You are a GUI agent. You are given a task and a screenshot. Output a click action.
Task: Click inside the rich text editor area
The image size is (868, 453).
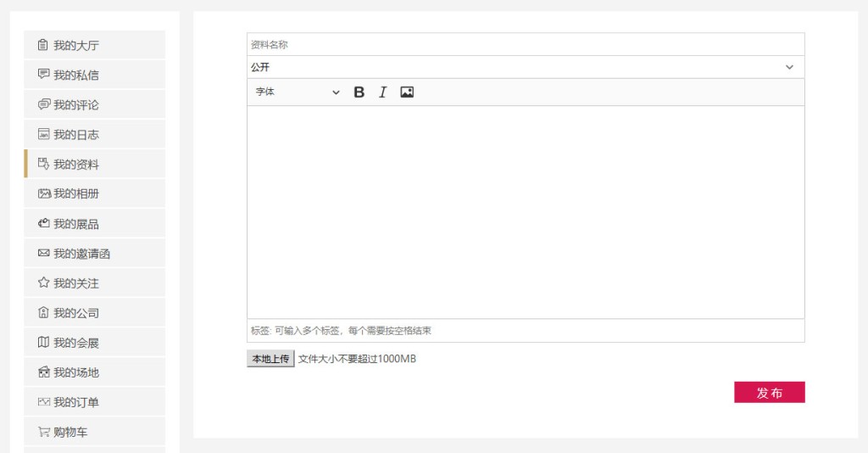pos(526,212)
